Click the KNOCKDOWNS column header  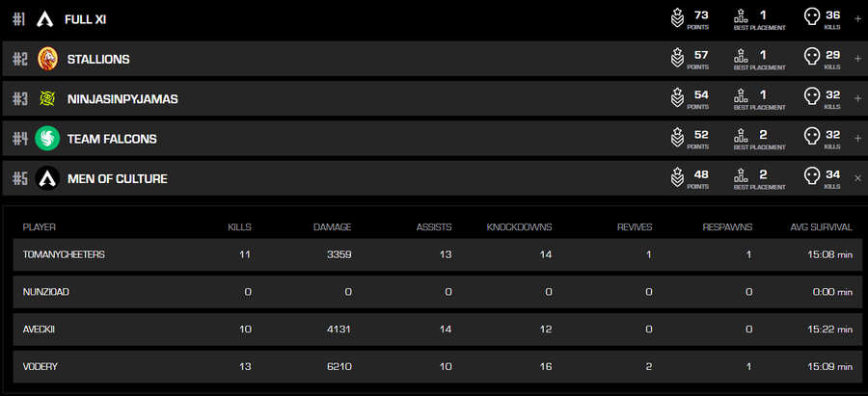(519, 227)
